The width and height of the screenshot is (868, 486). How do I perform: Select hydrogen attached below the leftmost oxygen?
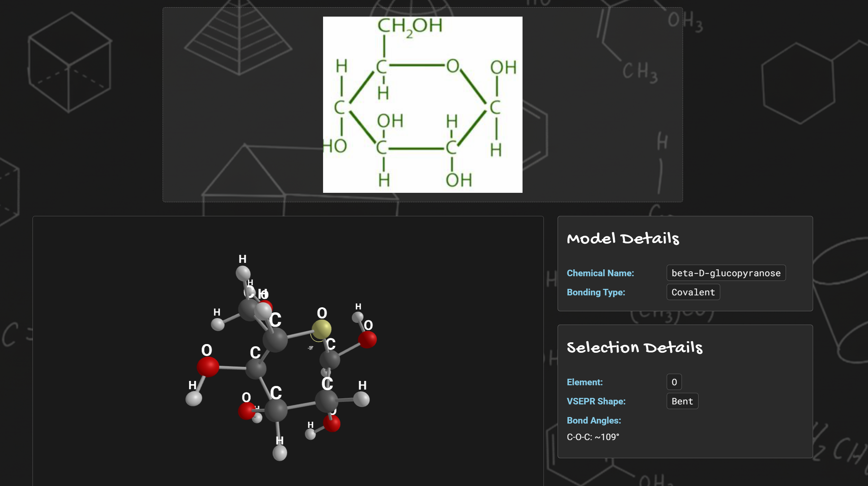coord(194,399)
